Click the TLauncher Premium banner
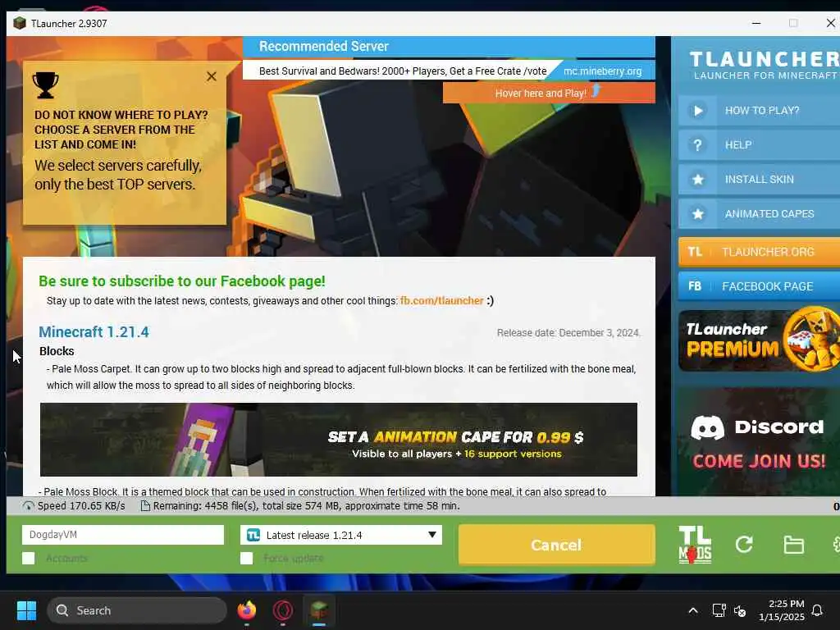Image resolution: width=840 pixels, height=630 pixels. click(759, 340)
